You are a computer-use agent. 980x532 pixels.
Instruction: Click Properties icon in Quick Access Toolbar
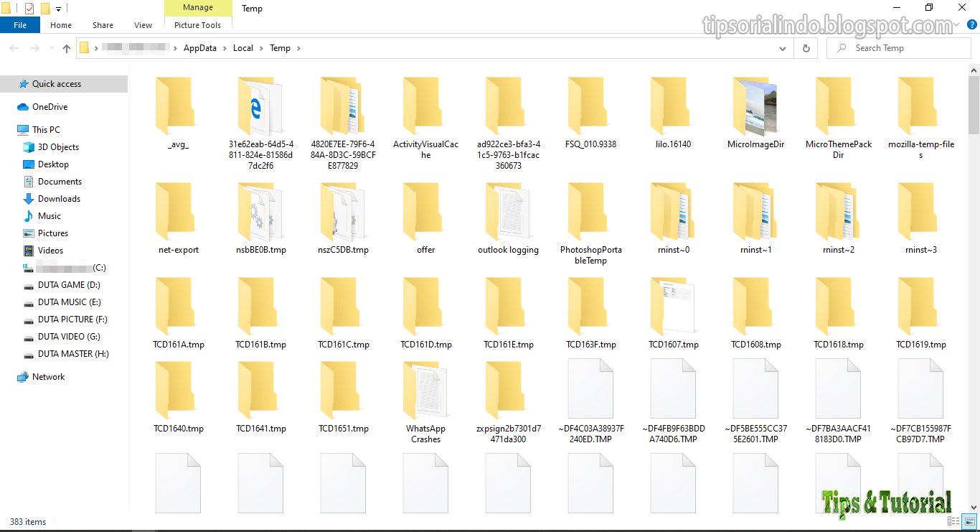pyautogui.click(x=29, y=8)
